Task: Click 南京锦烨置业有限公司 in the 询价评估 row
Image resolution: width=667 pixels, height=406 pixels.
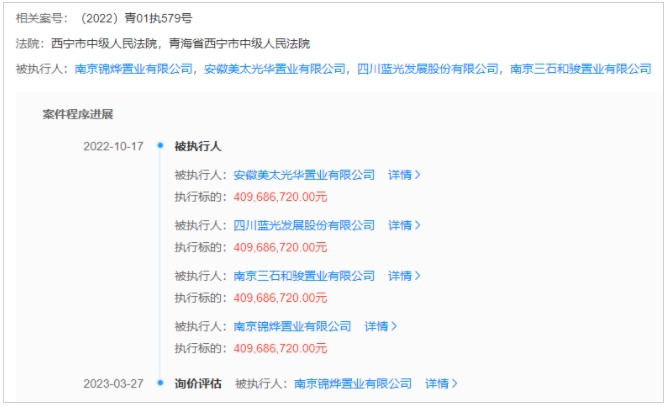Action: pyautogui.click(x=352, y=383)
